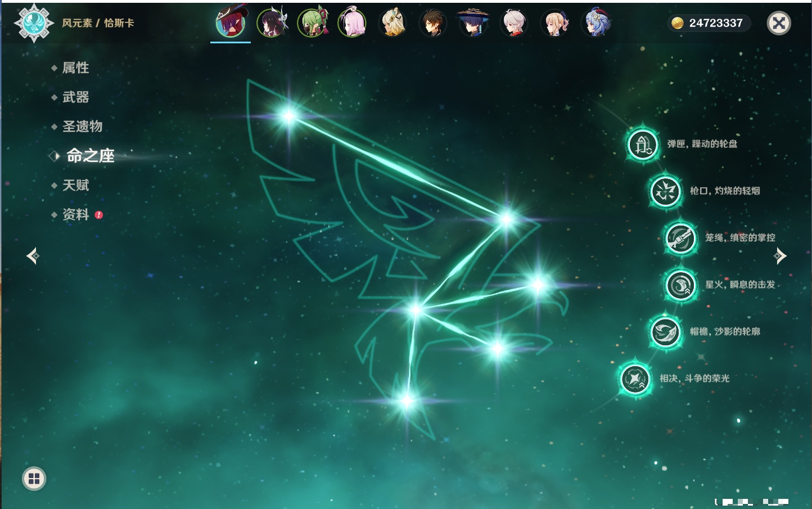Click the label text 弹匣，躁动的轮盘
Viewport: 812px width, 509px height.
(x=702, y=144)
